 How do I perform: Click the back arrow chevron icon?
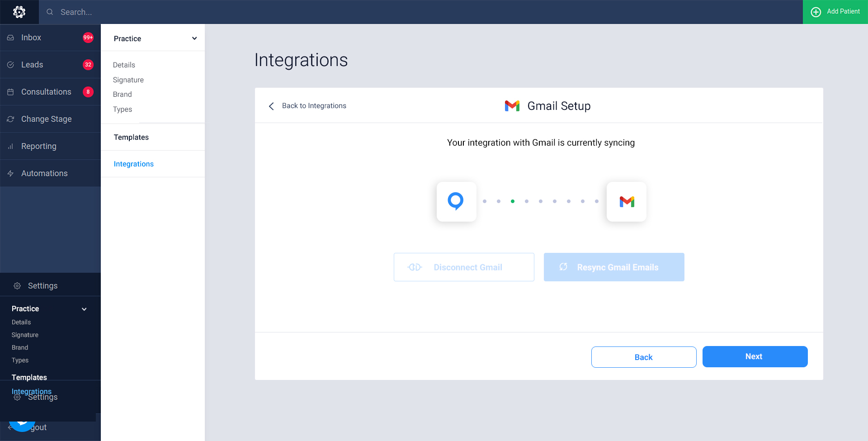click(271, 106)
